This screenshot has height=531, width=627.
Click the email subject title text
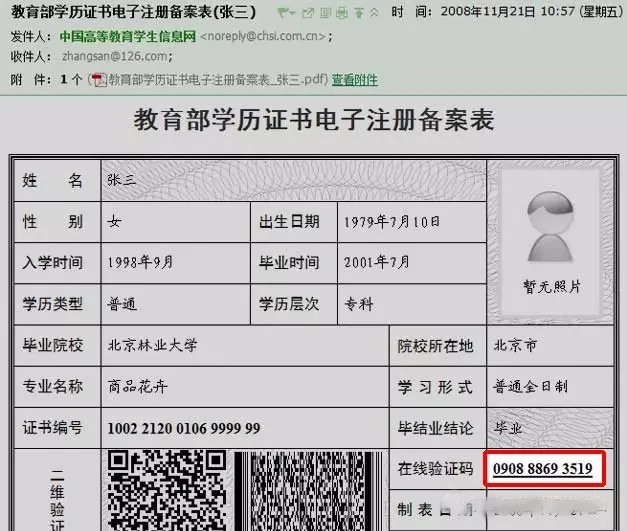tap(133, 12)
